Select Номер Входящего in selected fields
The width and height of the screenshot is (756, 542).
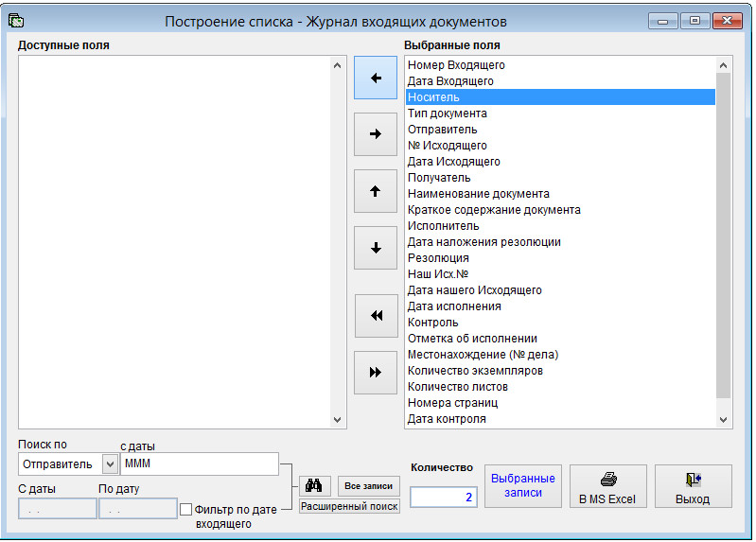click(x=560, y=65)
